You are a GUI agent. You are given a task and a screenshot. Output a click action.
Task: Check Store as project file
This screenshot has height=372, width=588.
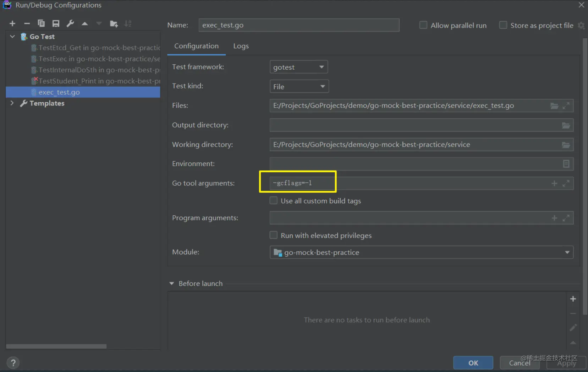(503, 25)
